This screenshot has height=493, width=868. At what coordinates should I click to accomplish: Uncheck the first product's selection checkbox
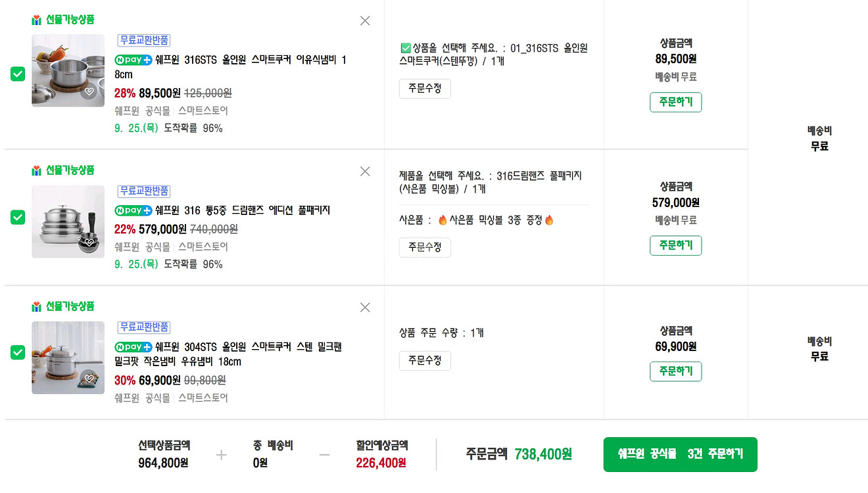(x=17, y=73)
